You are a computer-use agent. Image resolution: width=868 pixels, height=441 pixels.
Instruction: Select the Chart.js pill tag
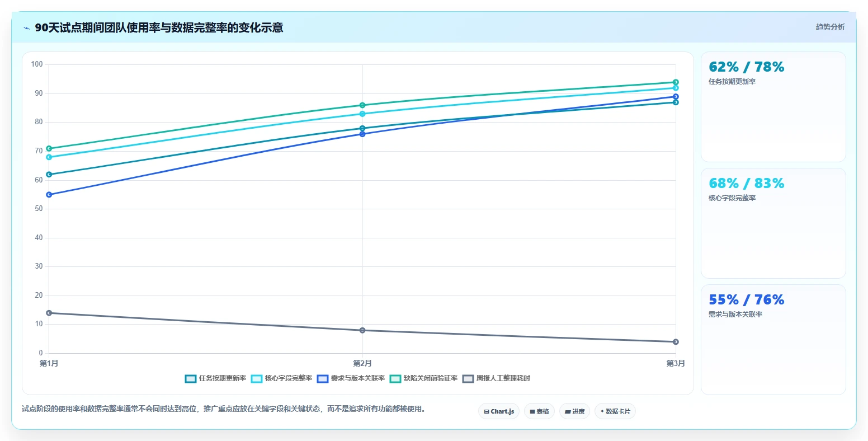pyautogui.click(x=499, y=411)
